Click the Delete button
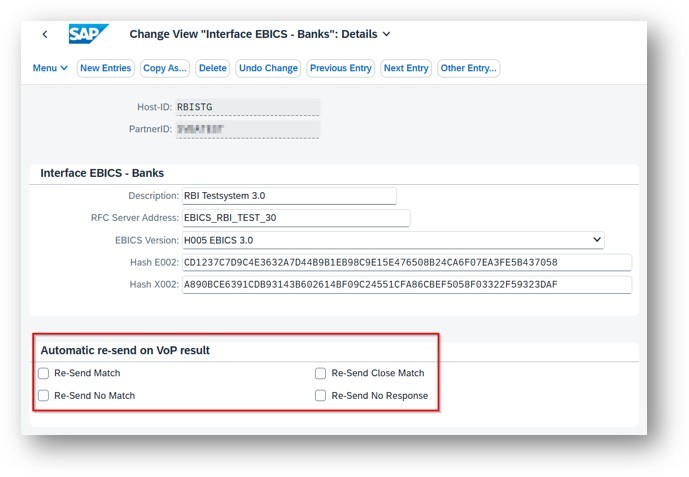689x477 pixels. (213, 68)
